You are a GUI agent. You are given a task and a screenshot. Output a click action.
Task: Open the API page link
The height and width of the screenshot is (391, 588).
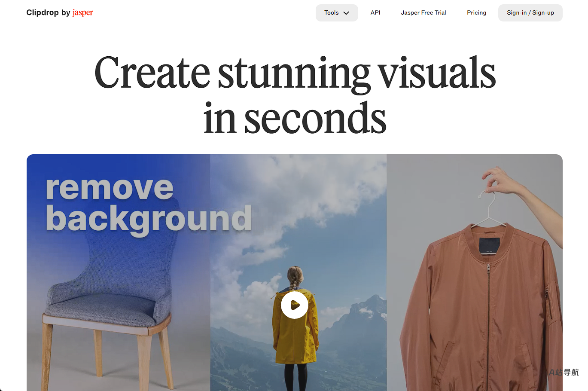[x=375, y=13]
